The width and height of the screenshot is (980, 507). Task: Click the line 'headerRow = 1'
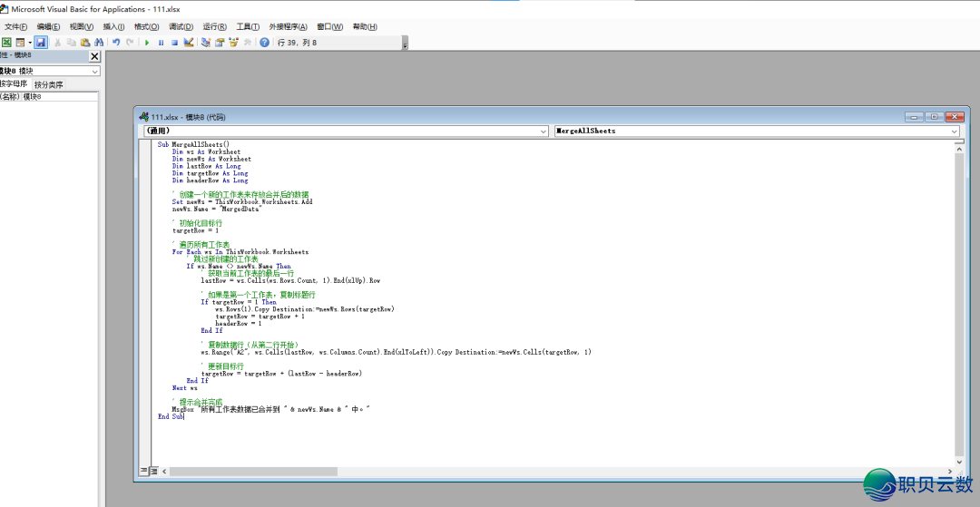pos(238,324)
